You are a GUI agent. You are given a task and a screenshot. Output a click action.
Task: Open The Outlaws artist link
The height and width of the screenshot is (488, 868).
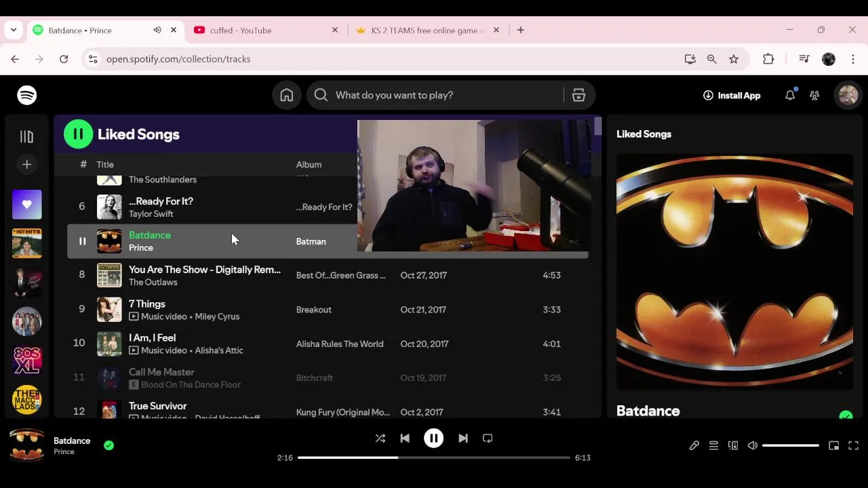coord(153,283)
